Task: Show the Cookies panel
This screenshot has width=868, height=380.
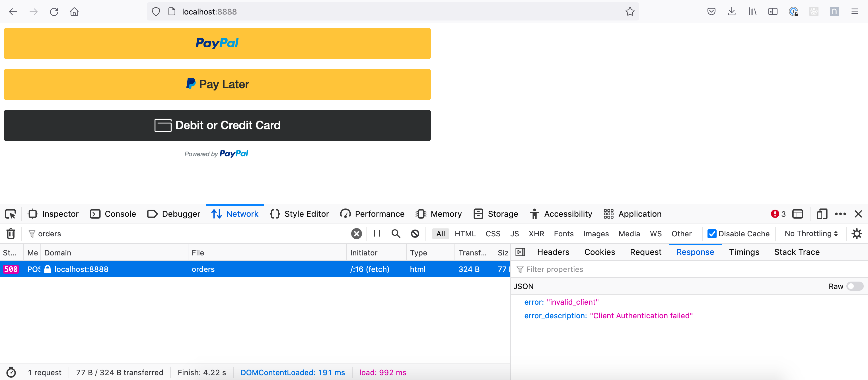Action: 599,252
